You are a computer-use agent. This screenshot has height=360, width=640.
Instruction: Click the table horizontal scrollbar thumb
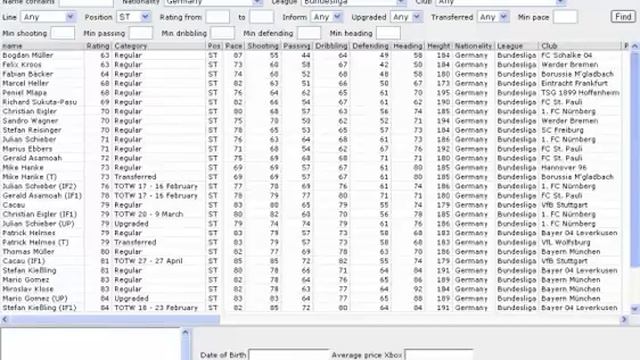pos(114,319)
